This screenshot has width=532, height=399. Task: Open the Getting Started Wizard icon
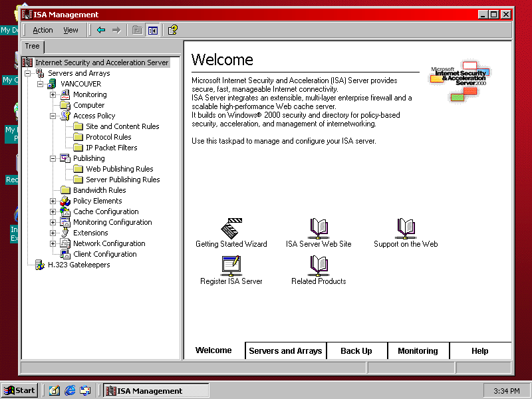[x=231, y=229]
